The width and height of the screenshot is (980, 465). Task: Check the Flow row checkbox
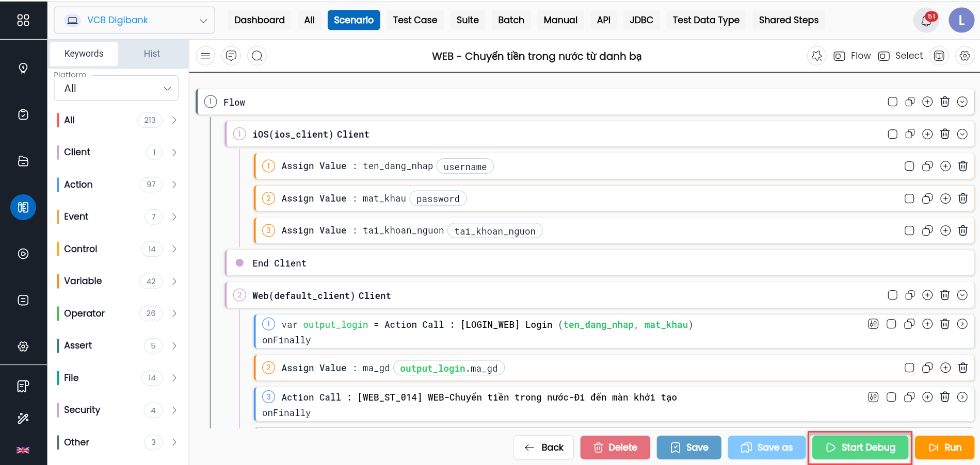click(x=892, y=102)
